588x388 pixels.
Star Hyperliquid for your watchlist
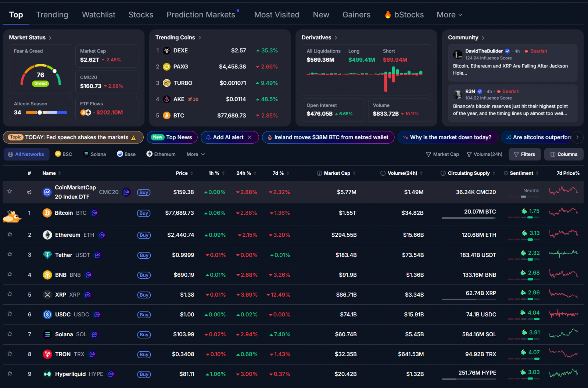10,373
